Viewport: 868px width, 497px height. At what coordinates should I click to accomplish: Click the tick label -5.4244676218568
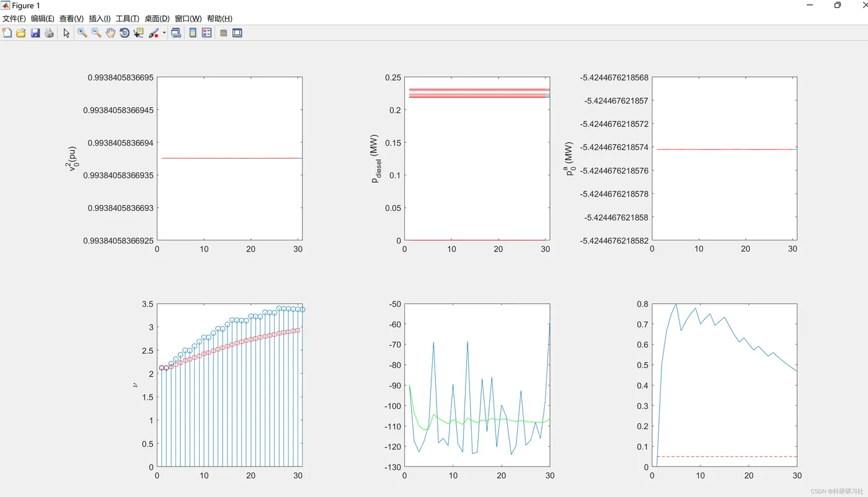point(614,77)
